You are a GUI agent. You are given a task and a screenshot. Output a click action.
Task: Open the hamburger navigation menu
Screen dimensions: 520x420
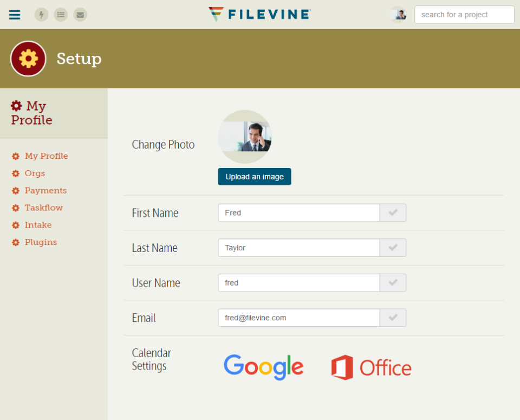click(15, 15)
